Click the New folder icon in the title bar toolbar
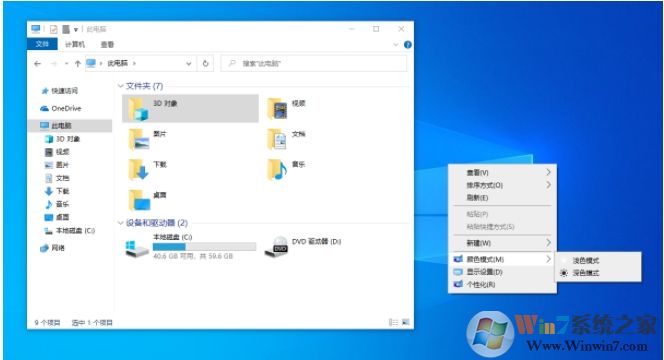The height and width of the screenshot is (360, 664). (66, 29)
